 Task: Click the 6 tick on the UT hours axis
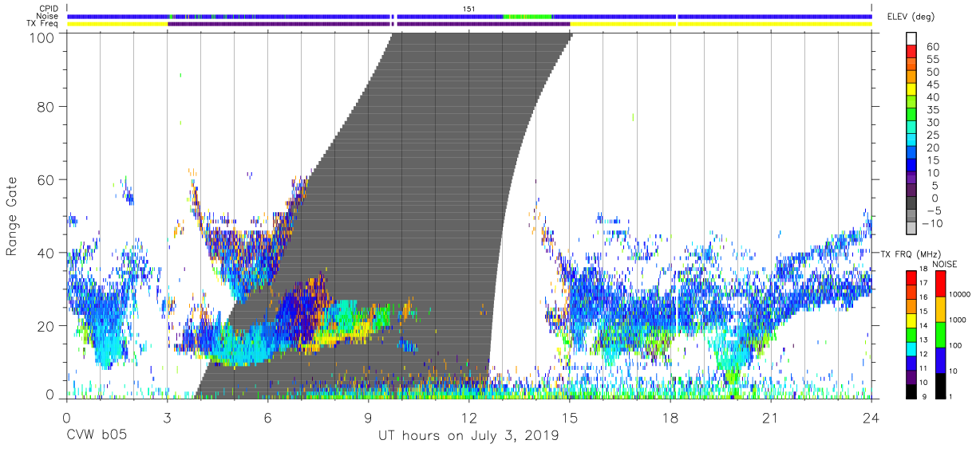click(x=267, y=417)
